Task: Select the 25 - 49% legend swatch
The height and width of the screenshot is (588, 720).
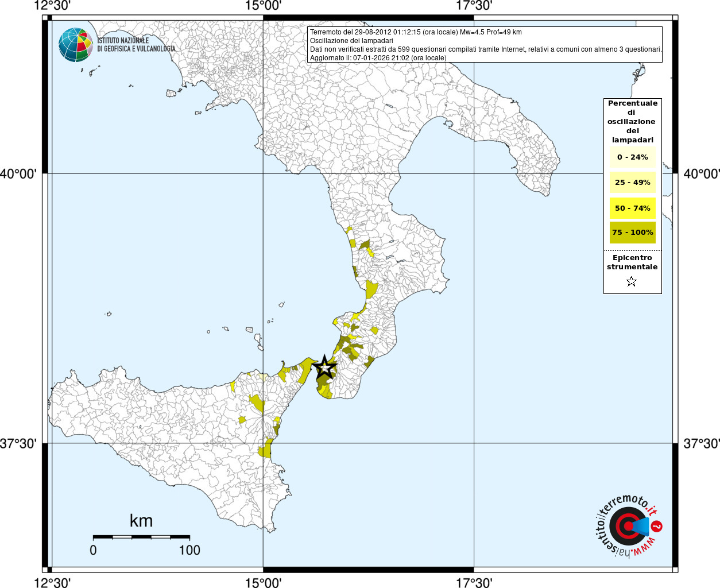Action: coord(632,183)
